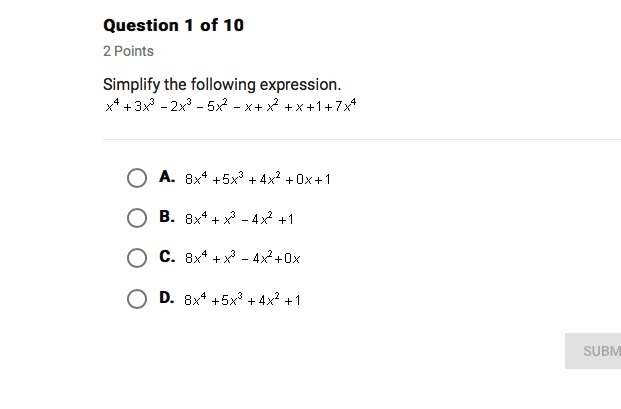
Task: Click the leading x⁴ term of the question expression
Action: coord(112,105)
